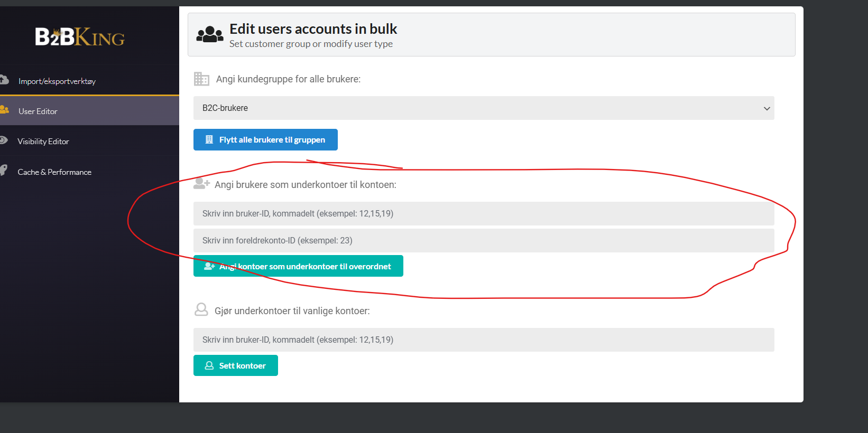Click Angi kontoer som underkontoer til overordnet
The width and height of the screenshot is (868, 433).
[x=298, y=266]
